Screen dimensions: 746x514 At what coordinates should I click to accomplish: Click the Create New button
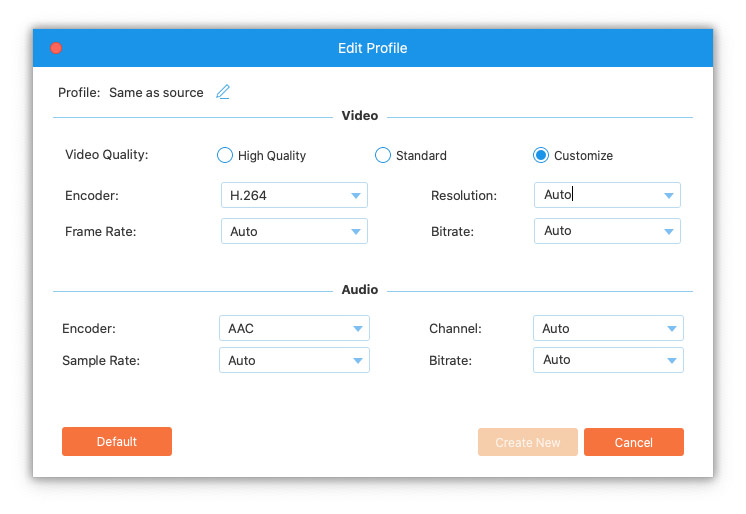click(x=527, y=442)
